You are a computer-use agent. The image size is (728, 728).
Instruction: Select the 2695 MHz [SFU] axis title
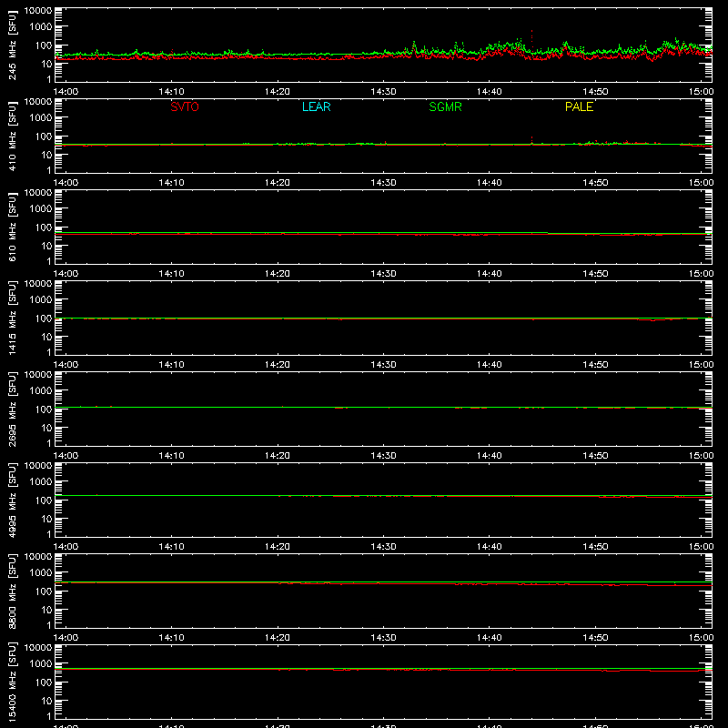point(13,409)
